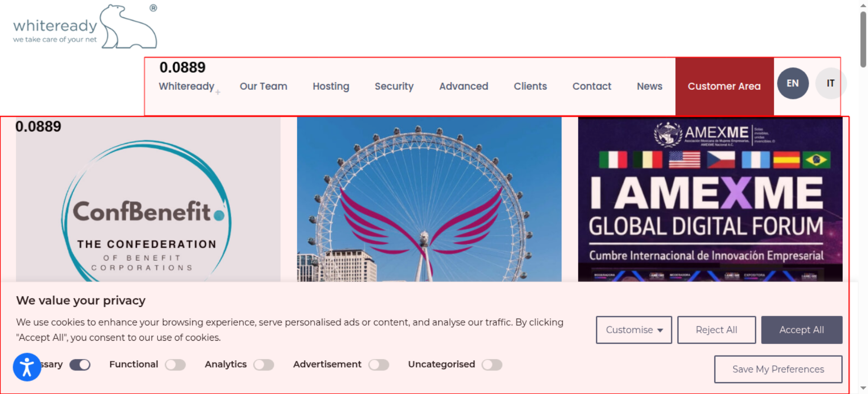
Task: Open the Customer Area button
Action: [724, 86]
